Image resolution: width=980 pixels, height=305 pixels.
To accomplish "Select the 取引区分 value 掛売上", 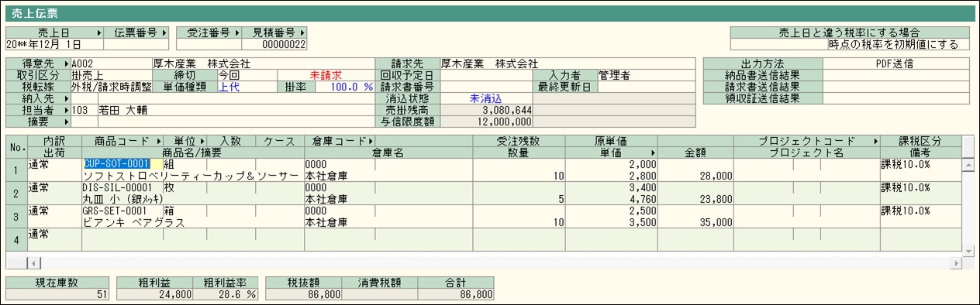I will pos(112,75).
